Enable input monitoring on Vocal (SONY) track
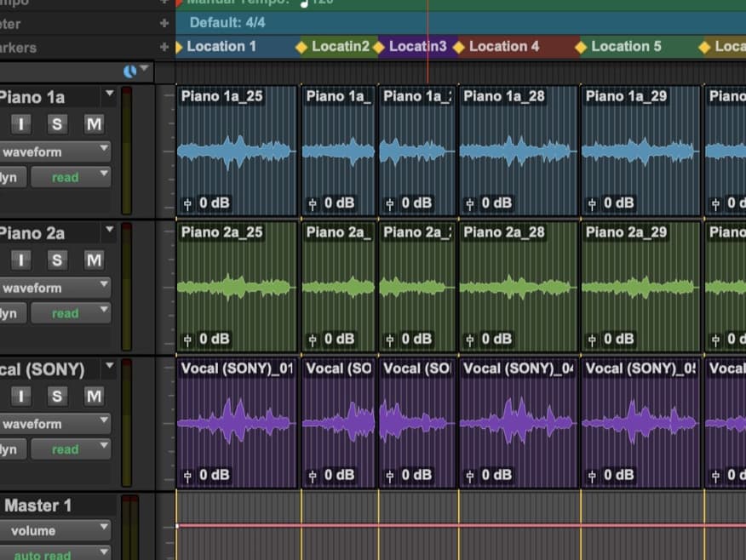 [x=20, y=397]
